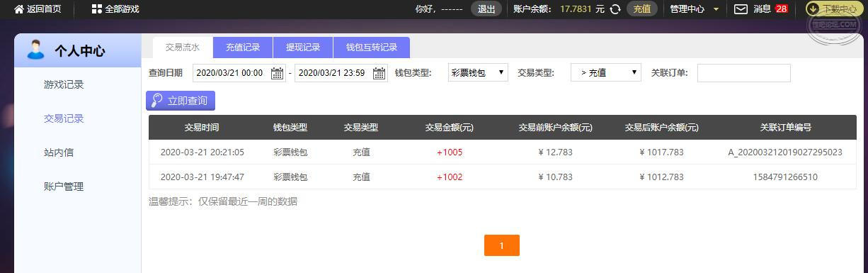The image size is (868, 273).
Task: Select 游戏记录 in the sidebar
Action: (64, 84)
